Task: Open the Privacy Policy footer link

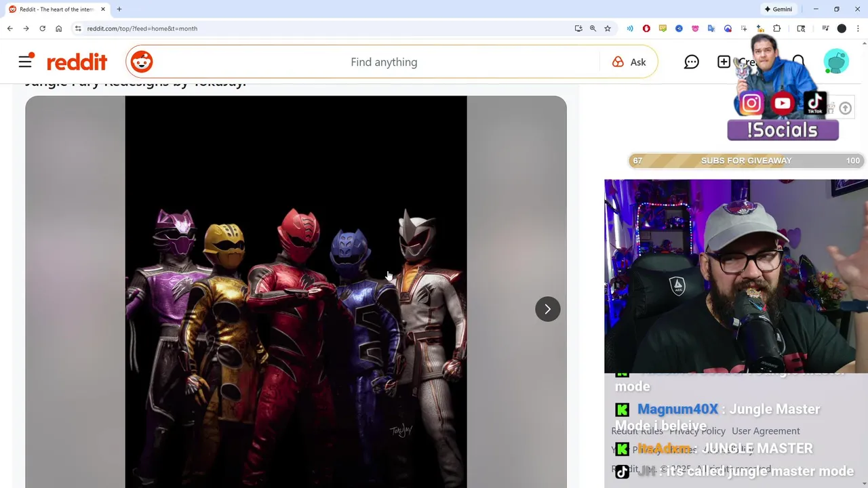Action: tap(697, 431)
